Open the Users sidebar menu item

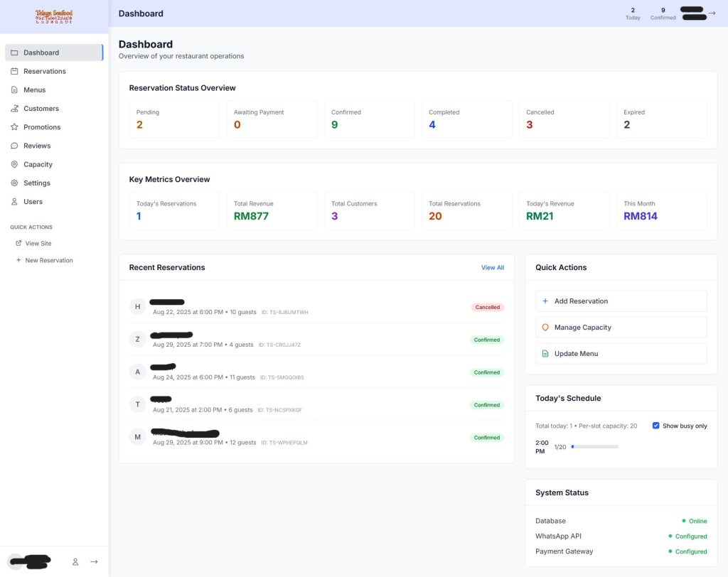click(x=33, y=202)
